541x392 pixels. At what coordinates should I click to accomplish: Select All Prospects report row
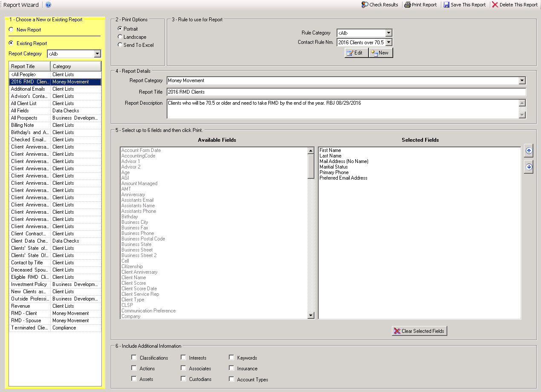(24, 118)
